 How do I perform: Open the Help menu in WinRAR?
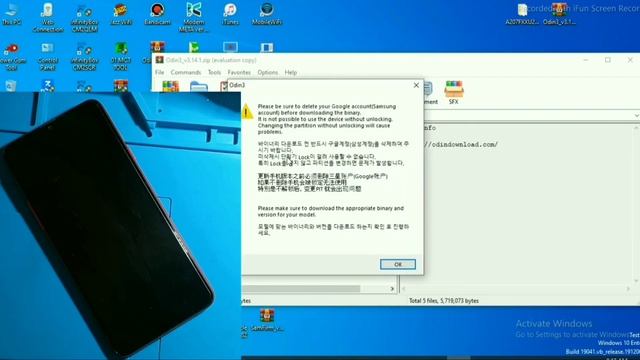291,72
